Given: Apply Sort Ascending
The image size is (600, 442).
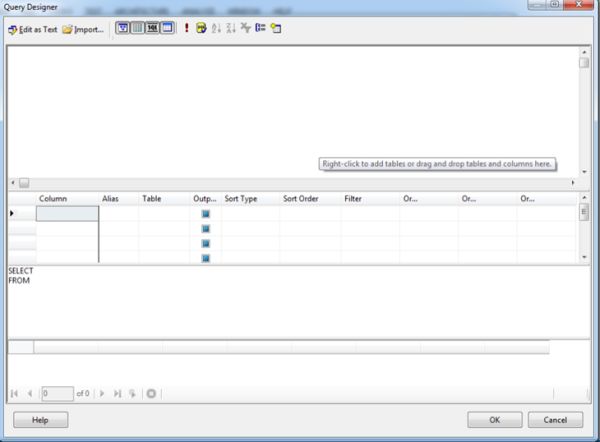Looking at the screenshot, I should 216,28.
